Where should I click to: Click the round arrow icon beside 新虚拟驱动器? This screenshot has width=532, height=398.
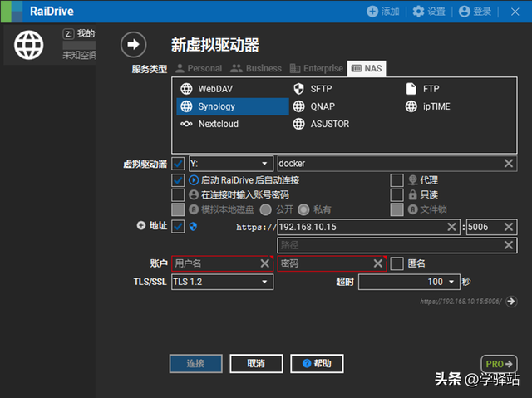133,44
